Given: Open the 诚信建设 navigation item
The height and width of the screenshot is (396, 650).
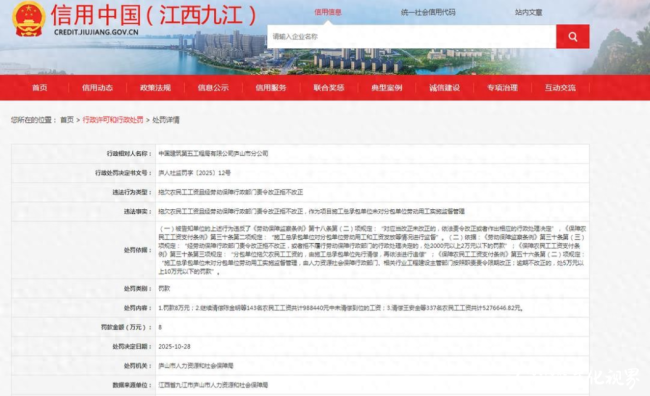Looking at the screenshot, I should [x=444, y=87].
